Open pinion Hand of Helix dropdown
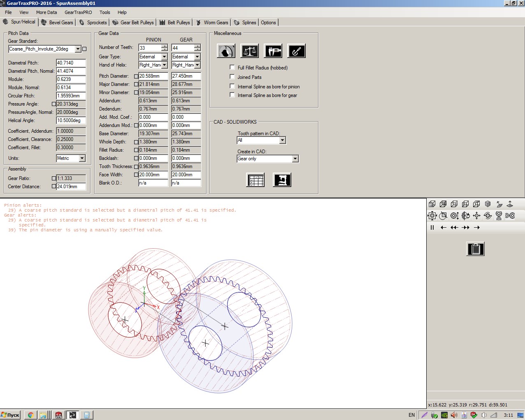Image resolution: width=525 pixels, height=420 pixels. pyautogui.click(x=164, y=65)
